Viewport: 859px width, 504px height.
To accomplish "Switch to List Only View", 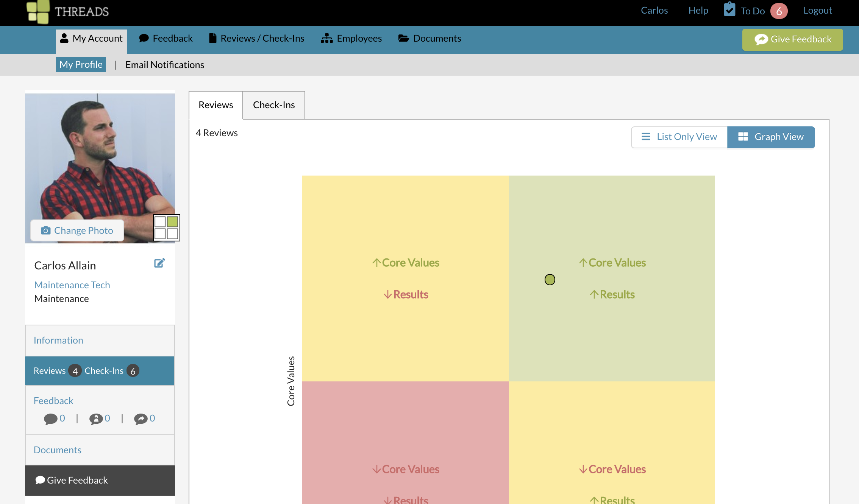I will 679,137.
